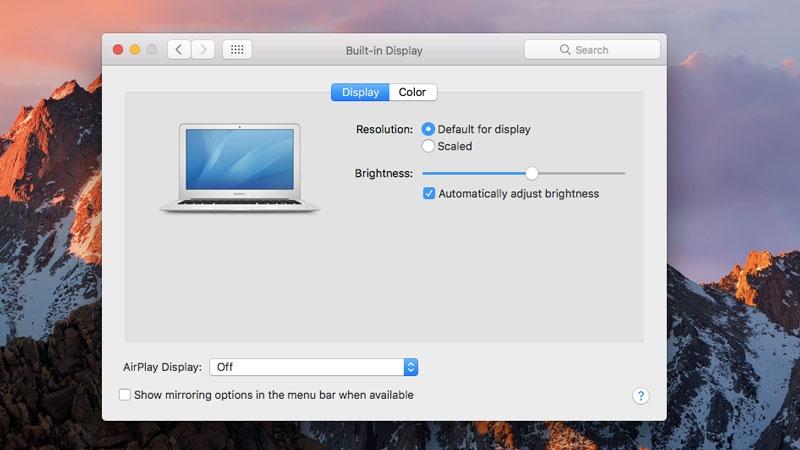Open the AirPlay Display dropdown

click(313, 367)
